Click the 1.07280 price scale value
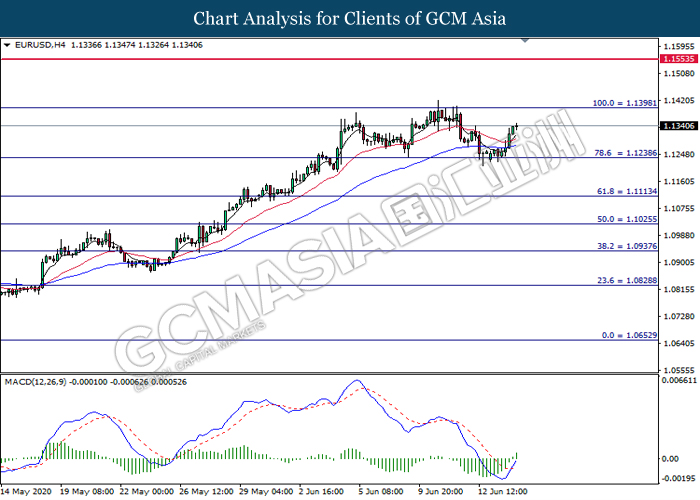Image resolution: width=700 pixels, height=500 pixels. (679, 317)
